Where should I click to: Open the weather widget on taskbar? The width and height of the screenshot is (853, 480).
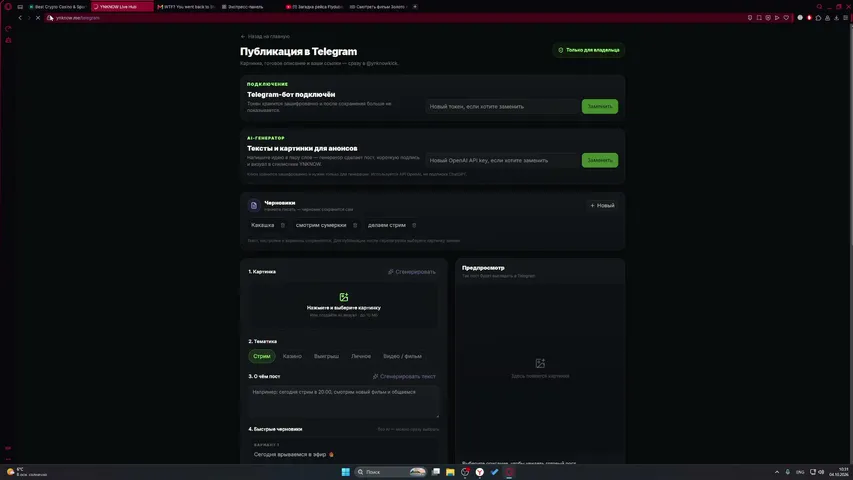tap(27, 472)
